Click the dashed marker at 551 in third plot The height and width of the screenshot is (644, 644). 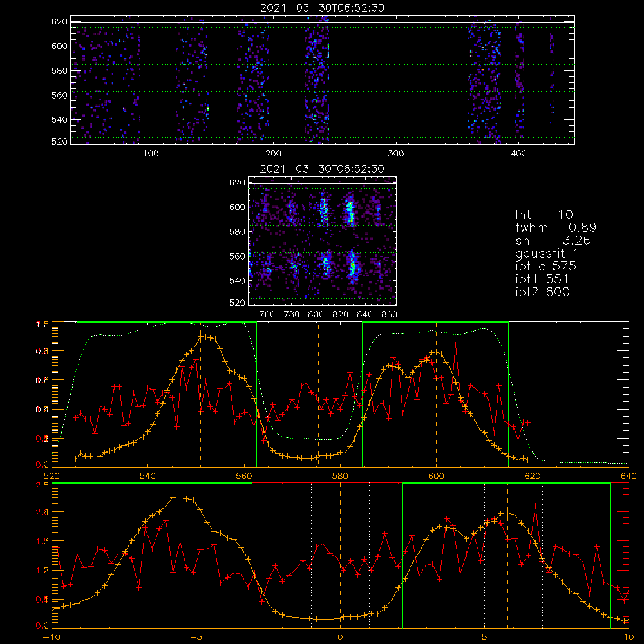(200, 394)
